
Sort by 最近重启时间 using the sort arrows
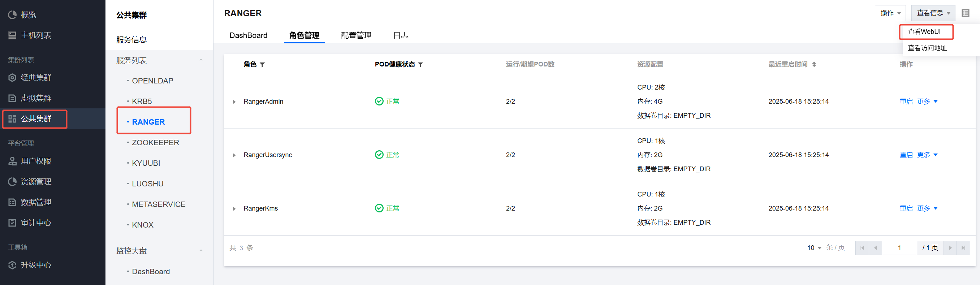814,64
